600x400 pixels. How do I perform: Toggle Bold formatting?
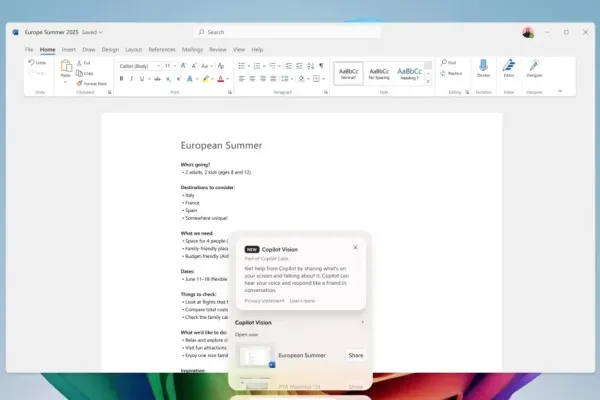coord(121,79)
